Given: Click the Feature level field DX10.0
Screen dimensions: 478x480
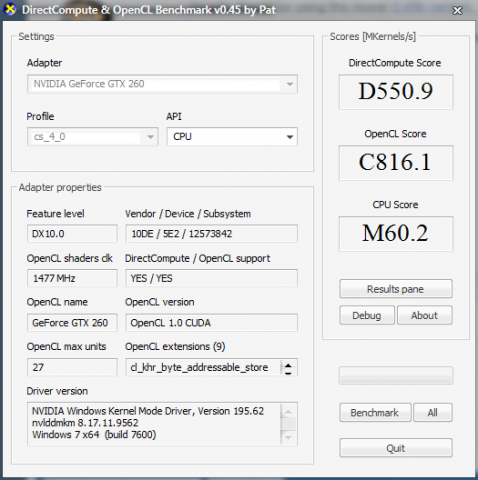Looking at the screenshot, I should pyautogui.click(x=72, y=234).
